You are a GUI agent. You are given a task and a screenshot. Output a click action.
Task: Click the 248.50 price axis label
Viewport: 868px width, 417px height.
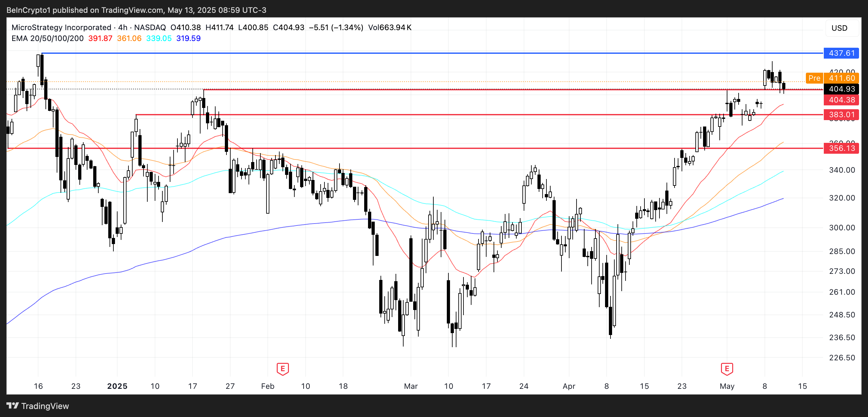click(842, 315)
